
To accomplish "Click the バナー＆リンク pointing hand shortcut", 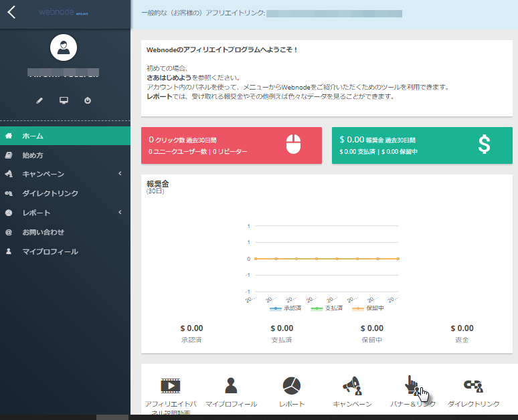I will click(412, 385).
